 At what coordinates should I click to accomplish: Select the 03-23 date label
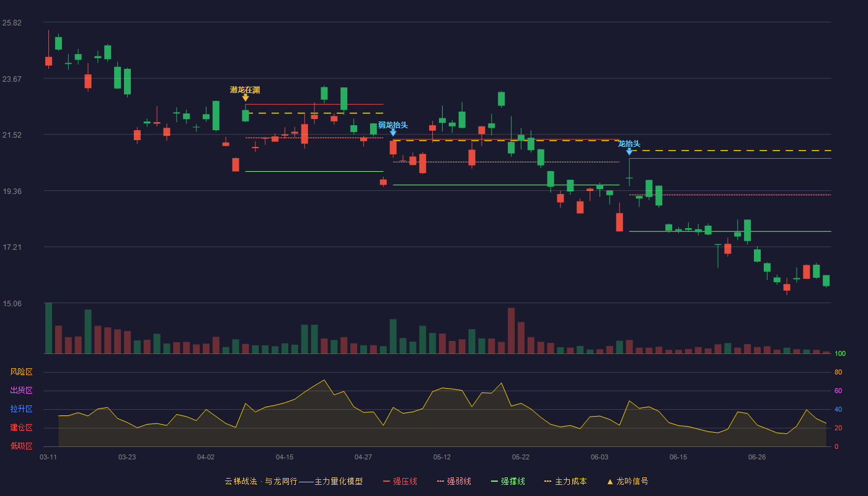coord(127,457)
